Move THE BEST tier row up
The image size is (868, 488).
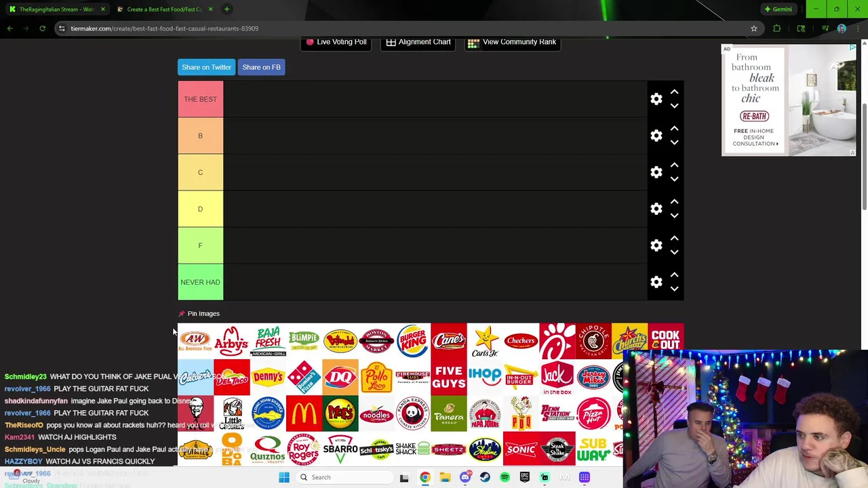674,91
